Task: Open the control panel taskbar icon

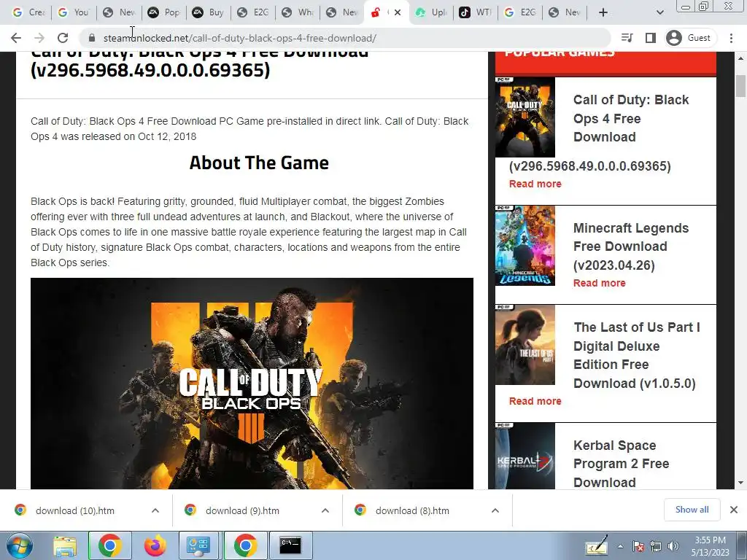Action: (198, 545)
